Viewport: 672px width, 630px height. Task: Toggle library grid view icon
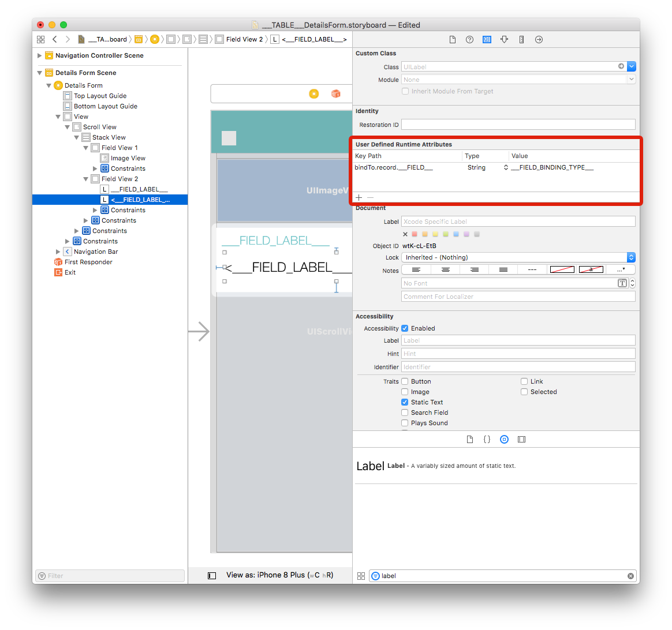(361, 576)
